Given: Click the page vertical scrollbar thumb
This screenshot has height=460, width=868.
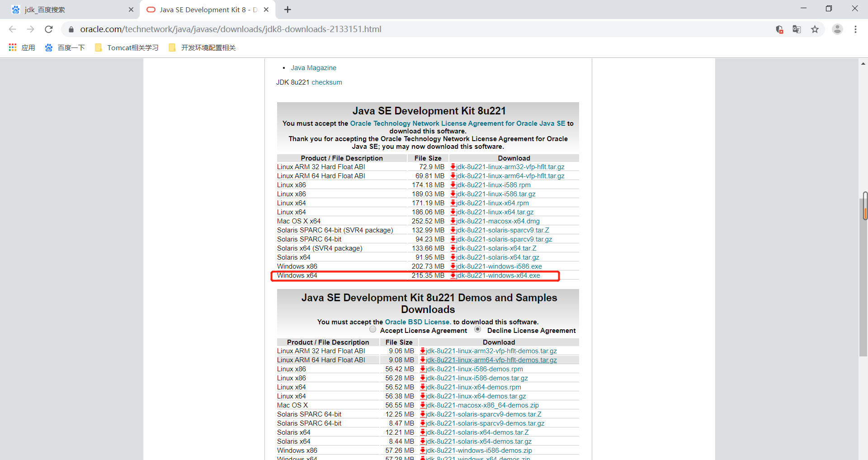Looking at the screenshot, I should tap(863, 278).
